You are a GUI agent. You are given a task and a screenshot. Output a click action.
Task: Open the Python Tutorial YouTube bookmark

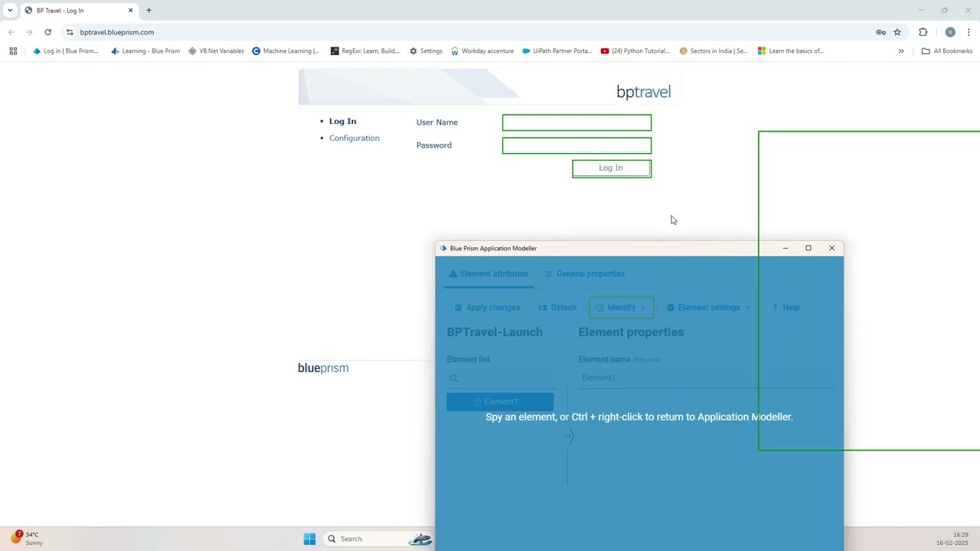pyautogui.click(x=635, y=51)
